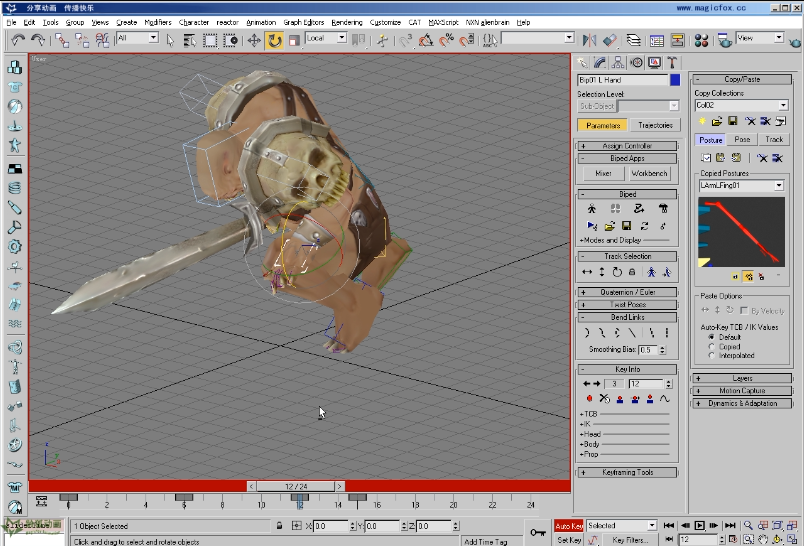Open the Utilities panel hammer icon
This screenshot has height=546, width=804.
click(672, 63)
